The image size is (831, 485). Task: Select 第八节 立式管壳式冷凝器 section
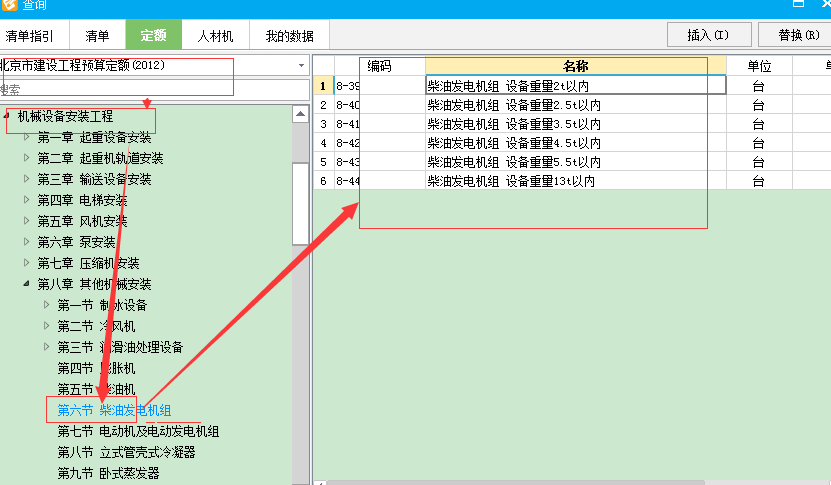(x=126, y=452)
